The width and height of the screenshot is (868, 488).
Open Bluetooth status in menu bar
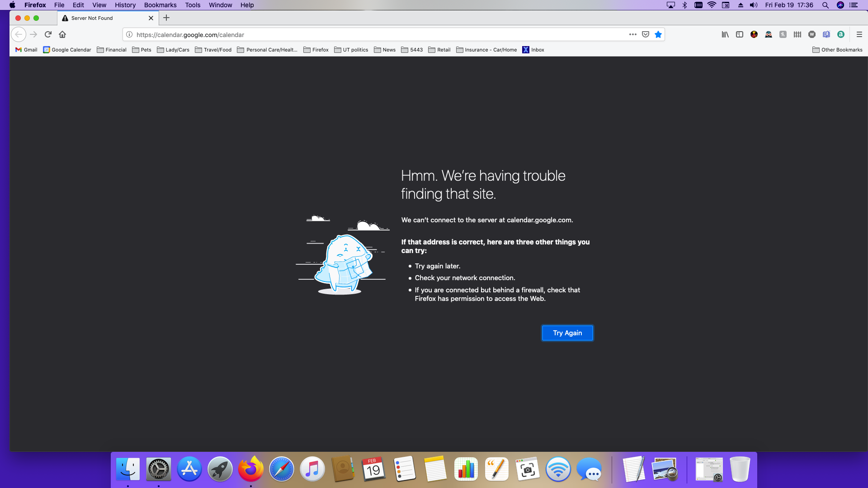pos(684,5)
